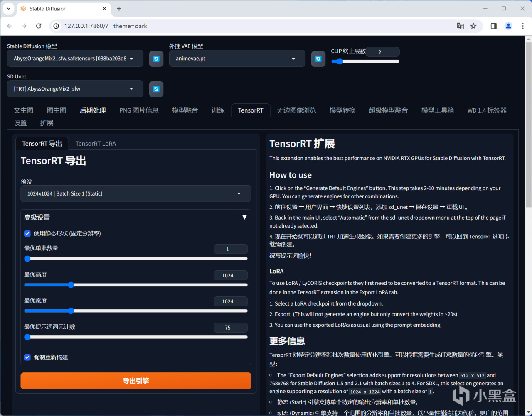Go to the 扩展 tab
Screen dimensions: 532x416
(x=47, y=123)
